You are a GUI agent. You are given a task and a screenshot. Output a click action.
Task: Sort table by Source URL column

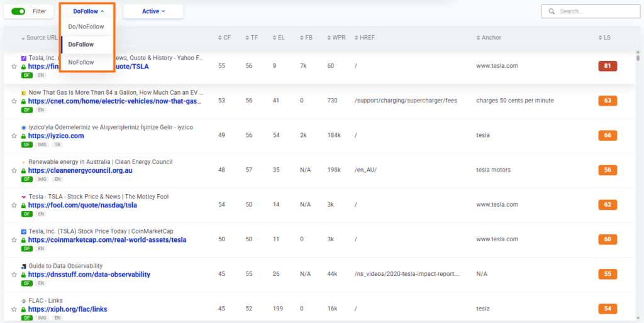click(x=40, y=38)
